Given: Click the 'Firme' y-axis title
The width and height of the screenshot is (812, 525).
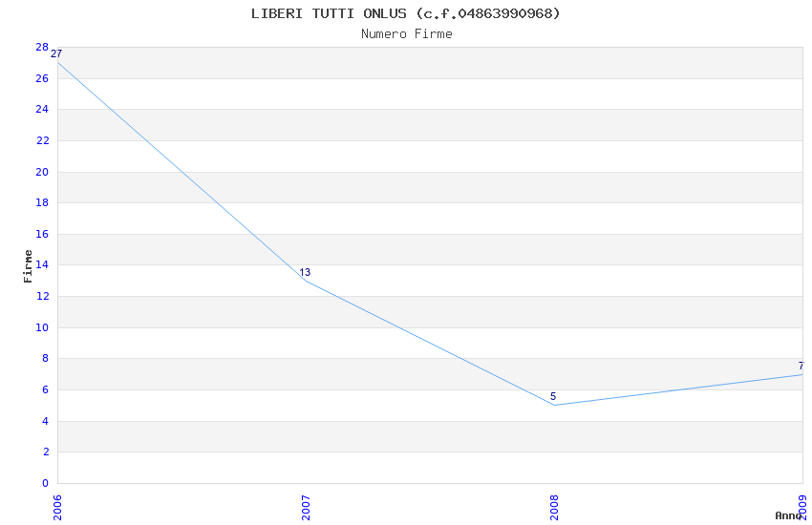Looking at the screenshot, I should click(28, 266).
